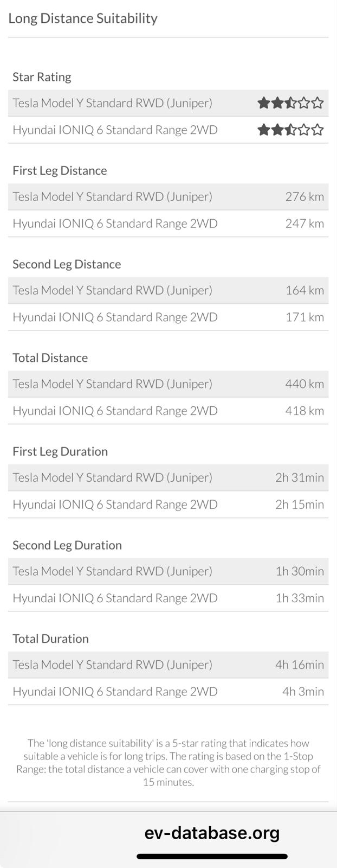Click the Tesla 276 km first leg distance

(x=304, y=196)
